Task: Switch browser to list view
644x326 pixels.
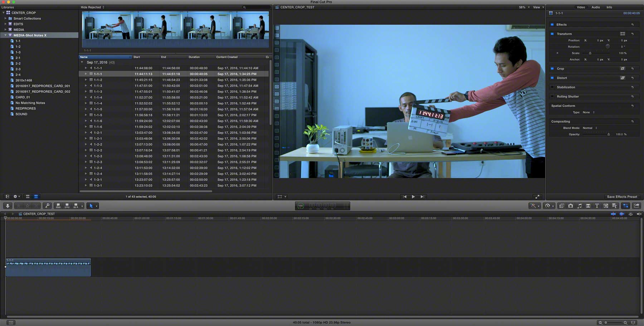Action: pyautogui.click(x=36, y=197)
